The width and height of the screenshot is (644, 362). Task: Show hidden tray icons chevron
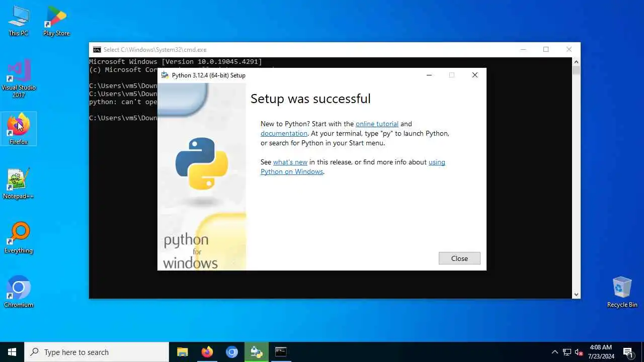[x=555, y=352]
